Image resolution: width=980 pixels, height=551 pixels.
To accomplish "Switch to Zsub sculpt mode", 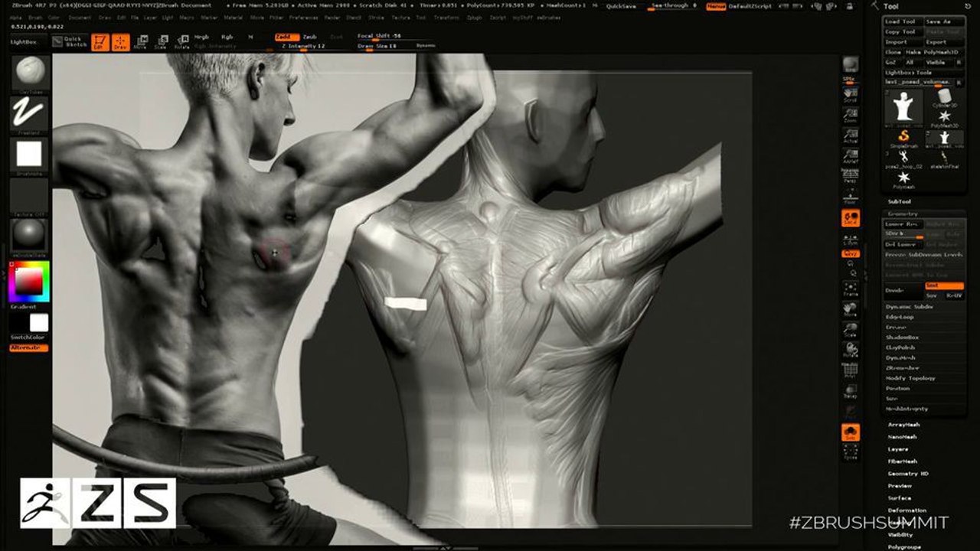I will pos(309,37).
